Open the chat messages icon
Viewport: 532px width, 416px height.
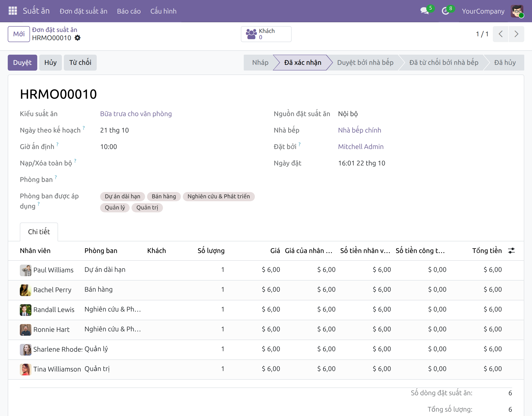[425, 11]
